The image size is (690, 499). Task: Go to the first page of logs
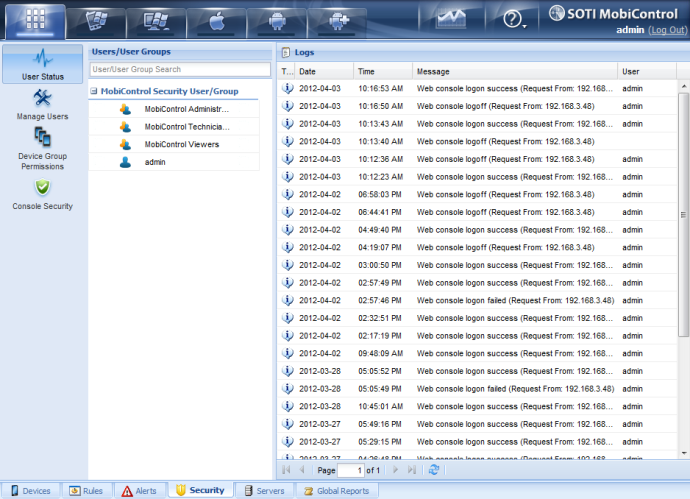286,470
